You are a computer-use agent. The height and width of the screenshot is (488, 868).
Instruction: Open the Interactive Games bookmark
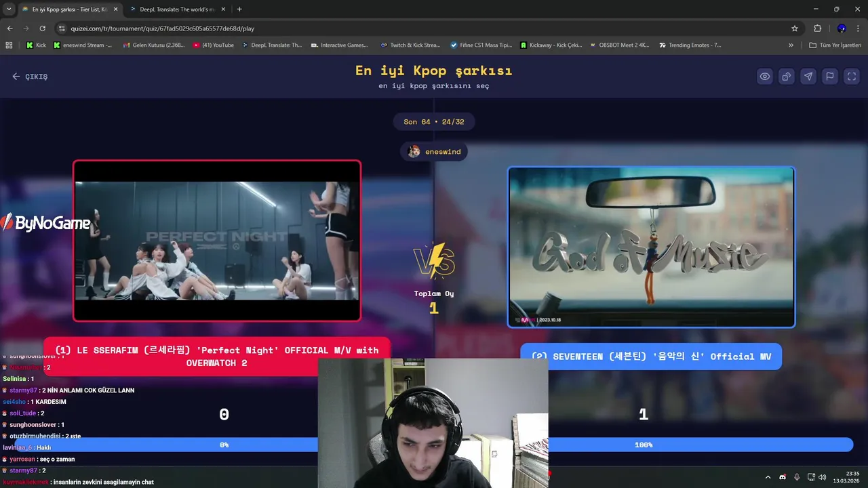[x=340, y=45]
